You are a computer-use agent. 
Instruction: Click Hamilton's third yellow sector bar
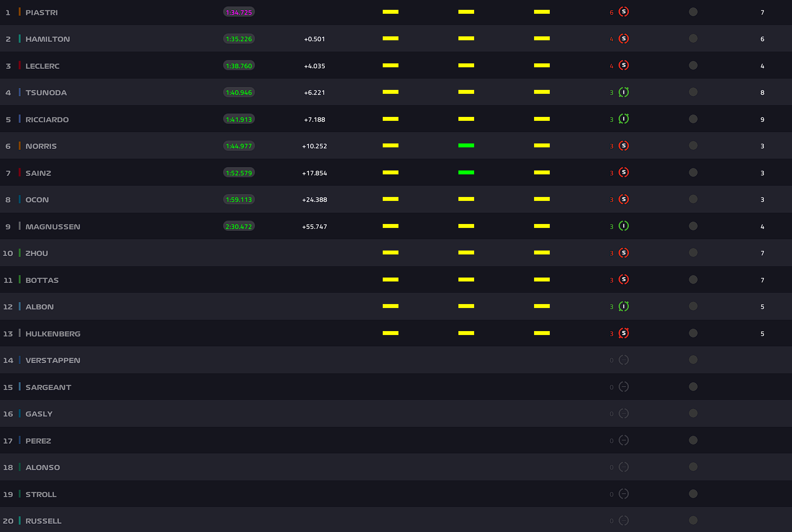pyautogui.click(x=542, y=38)
